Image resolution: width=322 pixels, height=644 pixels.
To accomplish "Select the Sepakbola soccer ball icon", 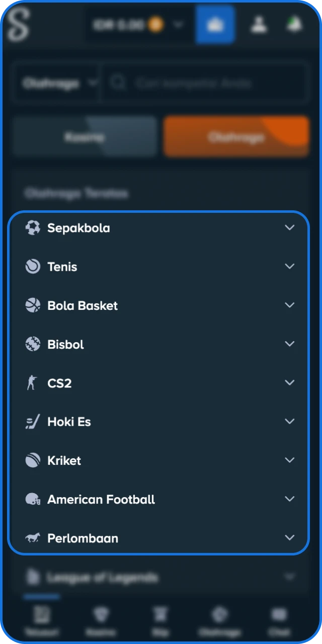I will pos(33,227).
